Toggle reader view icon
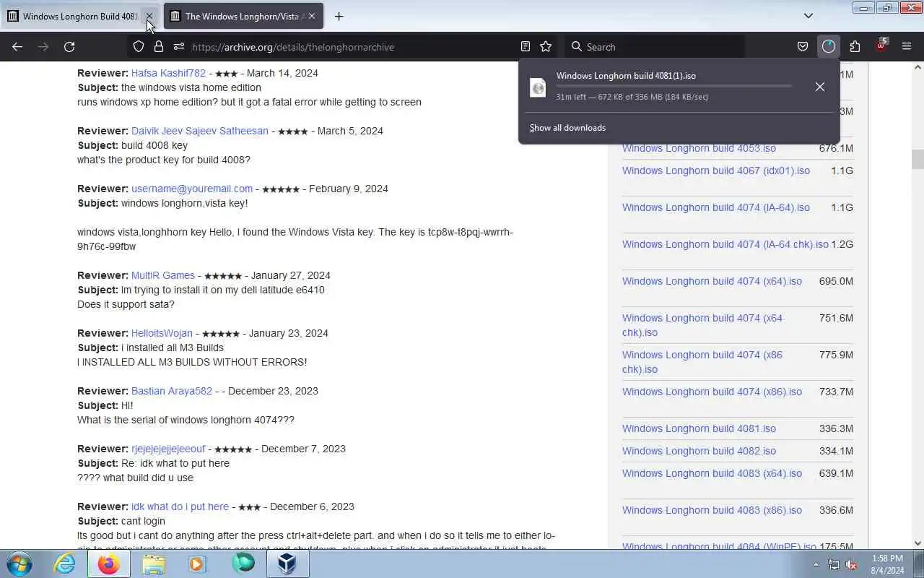This screenshot has height=578, width=924. click(x=526, y=47)
